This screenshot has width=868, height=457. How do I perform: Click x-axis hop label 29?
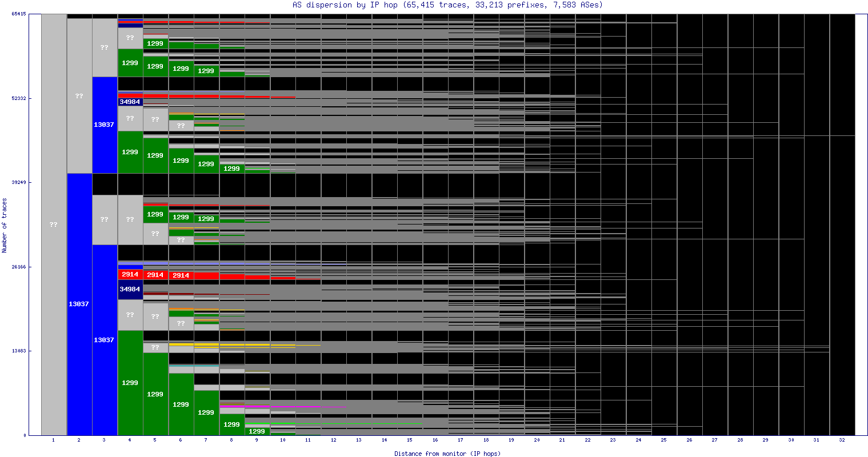tap(766, 440)
